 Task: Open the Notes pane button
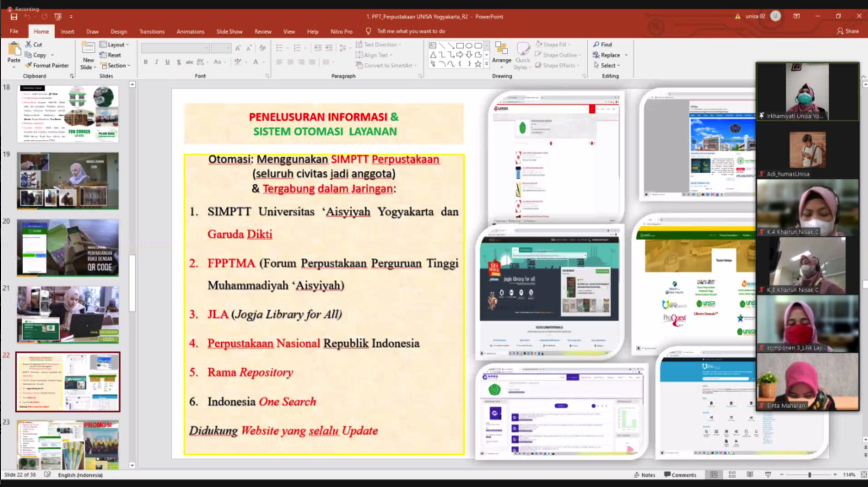point(644,475)
